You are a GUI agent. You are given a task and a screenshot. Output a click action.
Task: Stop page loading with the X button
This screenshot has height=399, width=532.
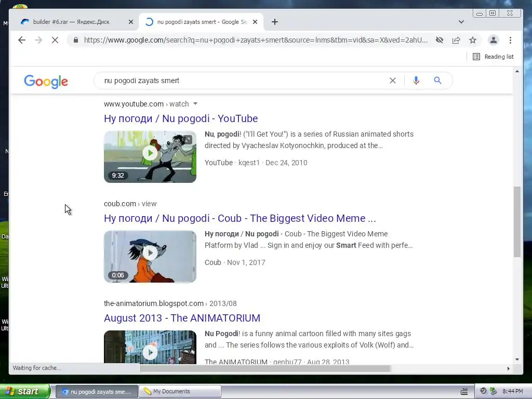coord(55,40)
